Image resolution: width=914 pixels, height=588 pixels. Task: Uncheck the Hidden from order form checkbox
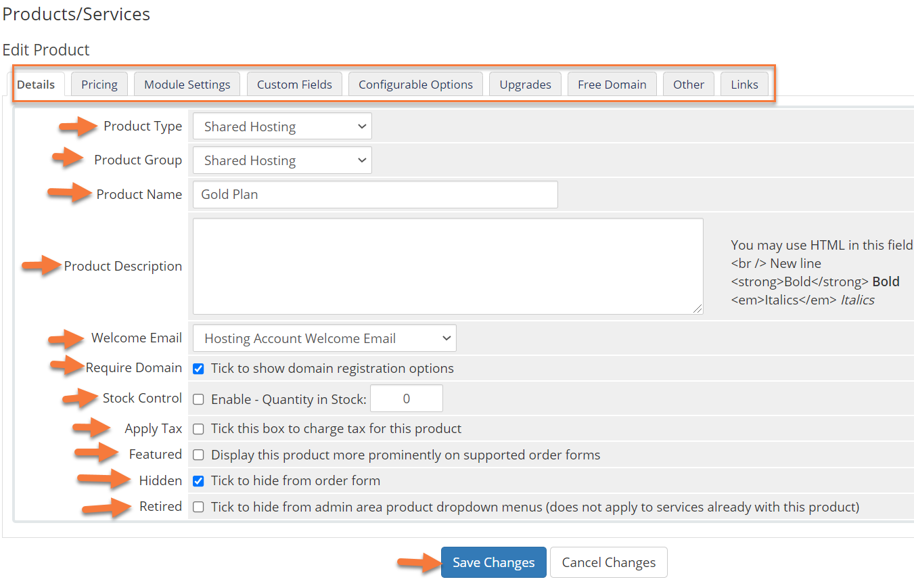pyautogui.click(x=198, y=481)
